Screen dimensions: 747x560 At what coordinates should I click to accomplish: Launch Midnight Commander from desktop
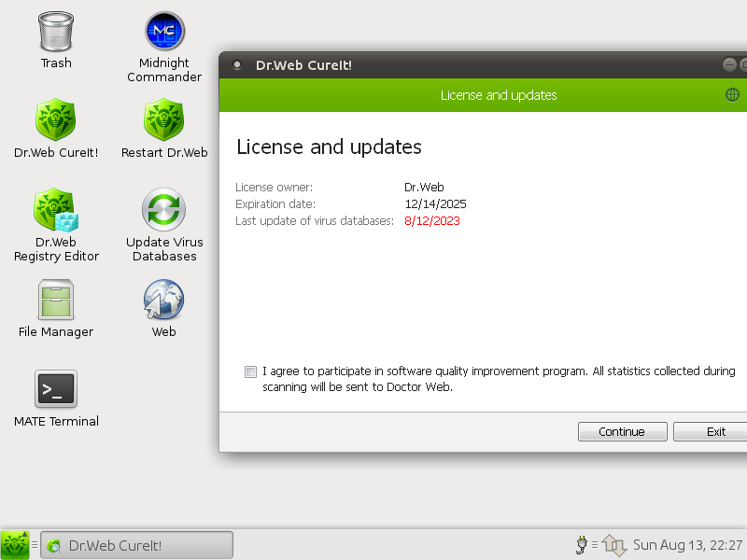(164, 32)
